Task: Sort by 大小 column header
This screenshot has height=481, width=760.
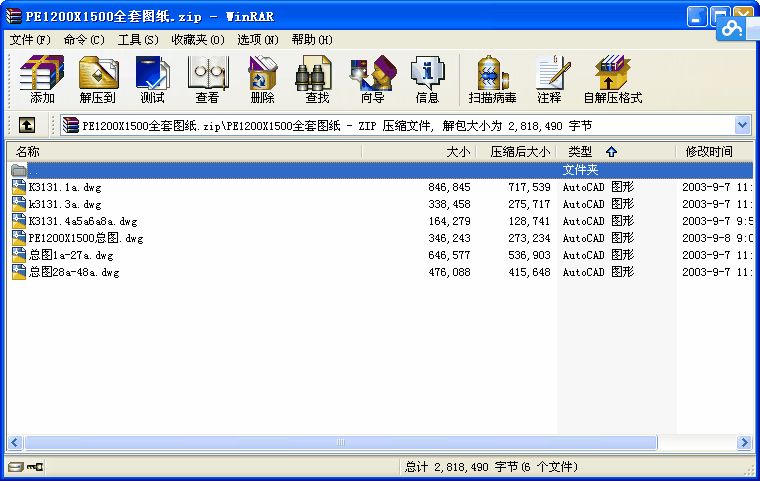Action: pos(419,152)
